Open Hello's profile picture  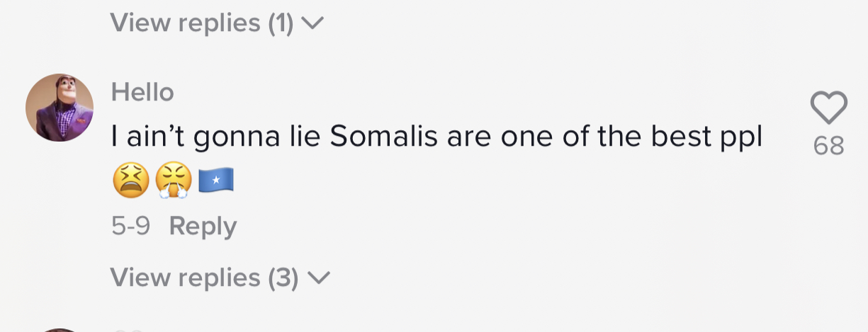[x=60, y=108]
